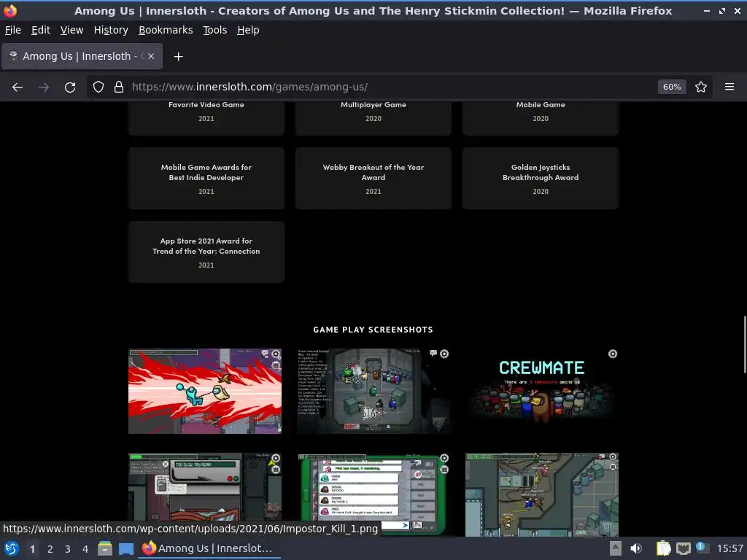View site security padlock info
747x560 pixels.
(x=119, y=87)
